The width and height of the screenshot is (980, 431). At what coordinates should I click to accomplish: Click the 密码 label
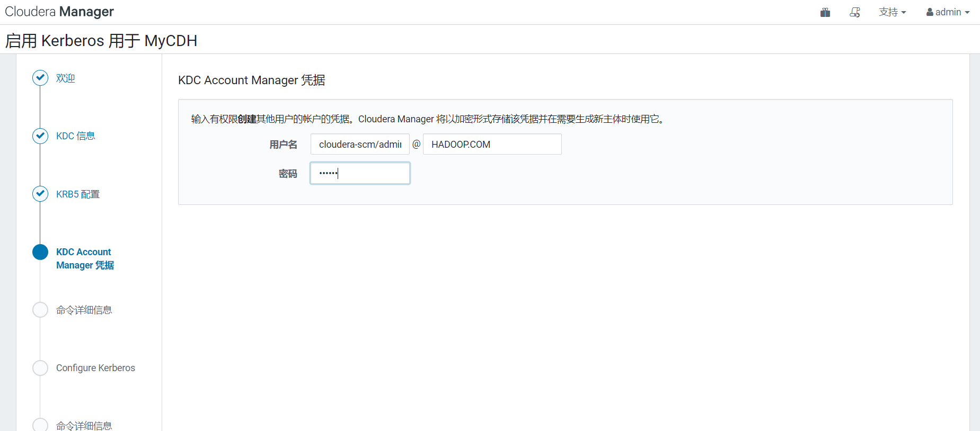(x=288, y=174)
